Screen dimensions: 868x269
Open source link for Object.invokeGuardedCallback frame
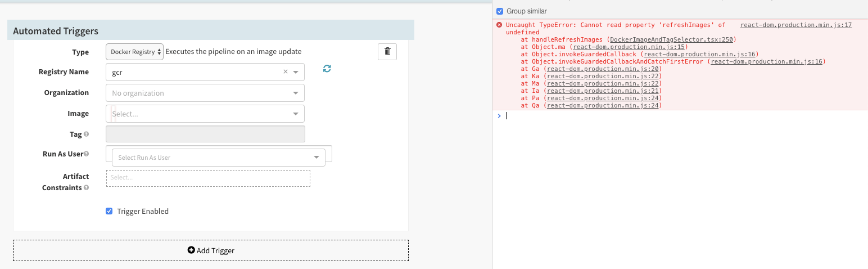(700, 54)
